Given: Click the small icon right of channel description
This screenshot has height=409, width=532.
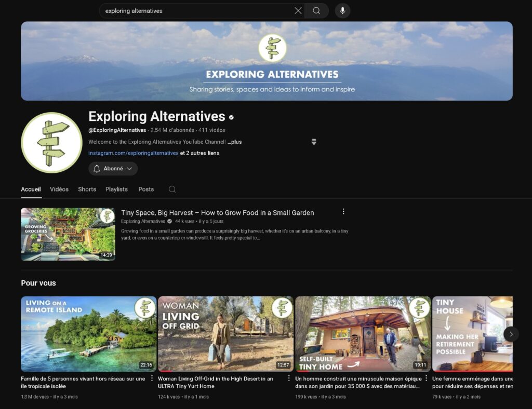Looking at the screenshot, I should [314, 142].
